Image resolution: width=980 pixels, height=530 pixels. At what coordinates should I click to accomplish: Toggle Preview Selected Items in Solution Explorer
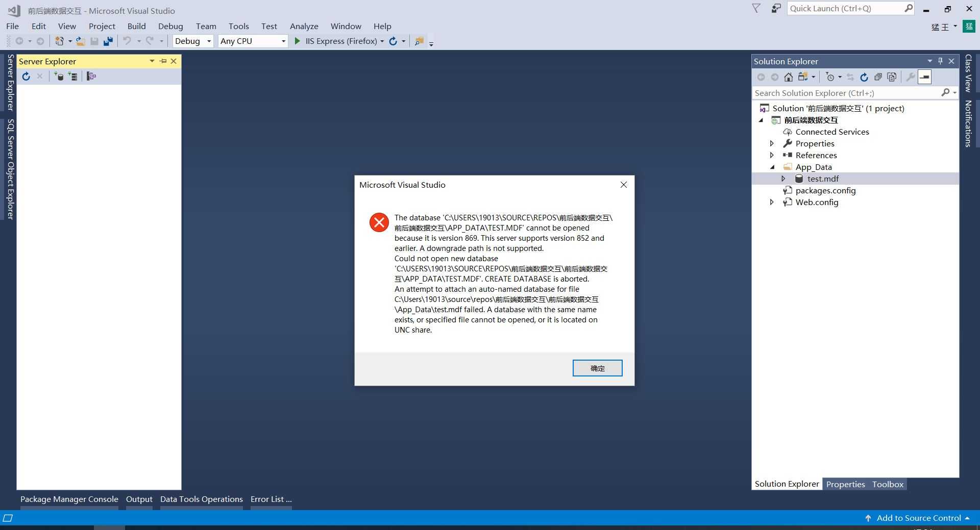click(x=924, y=77)
